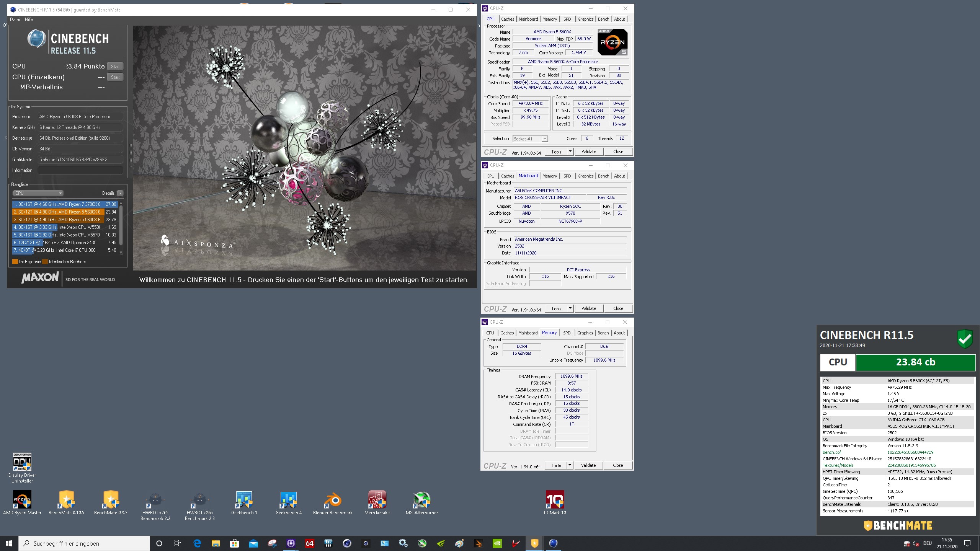
Task: Click the Rangliste vertical scrollbar thumb
Action: [121, 225]
